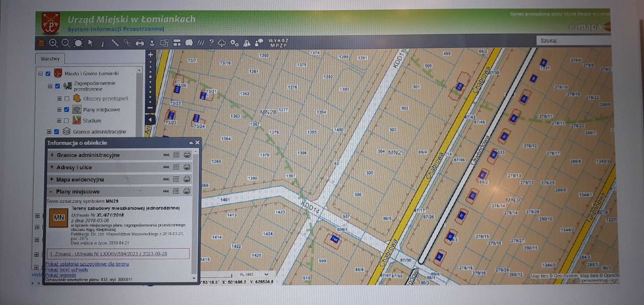This screenshot has width=644, height=305.
Task: Switch to the Warstwy tab
Action: (x=50, y=59)
